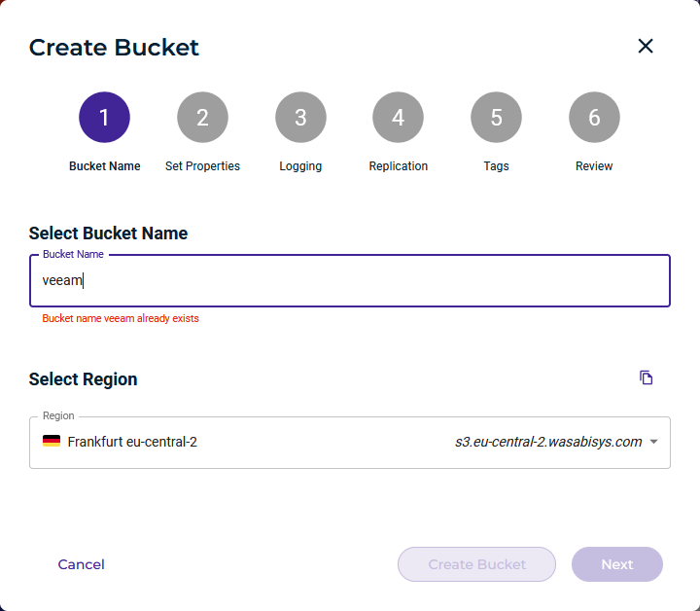Copy the region endpoint with the copy icon
This screenshot has width=700, height=611.
(x=647, y=377)
